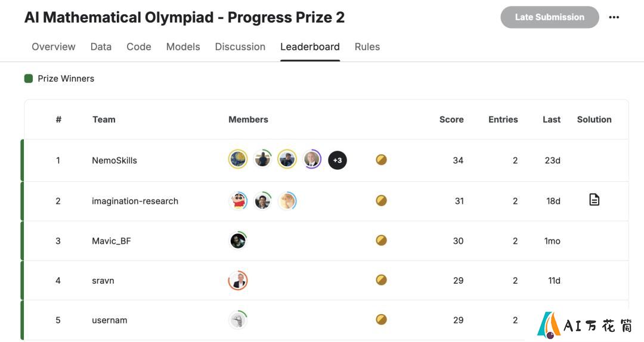Click the Score column header

pos(451,120)
